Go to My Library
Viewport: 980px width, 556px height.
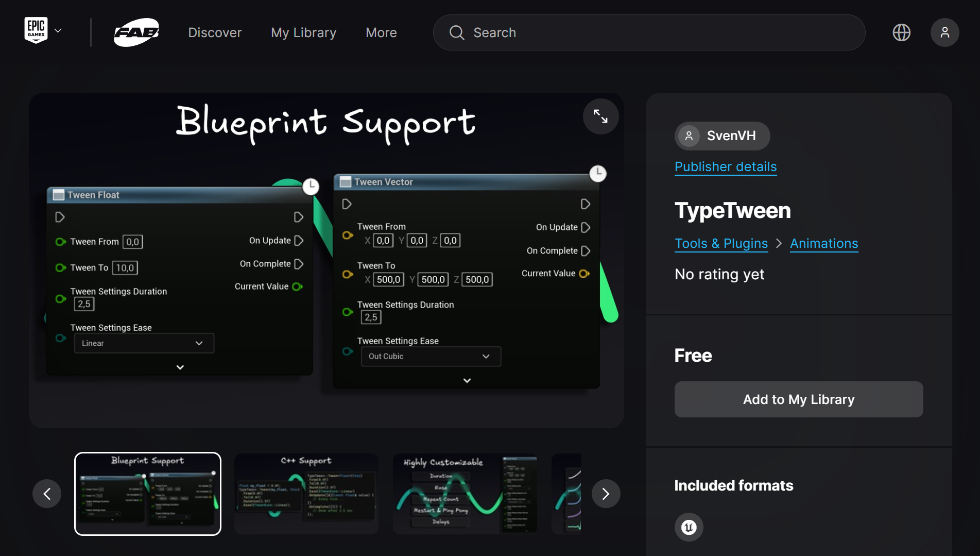tap(303, 32)
